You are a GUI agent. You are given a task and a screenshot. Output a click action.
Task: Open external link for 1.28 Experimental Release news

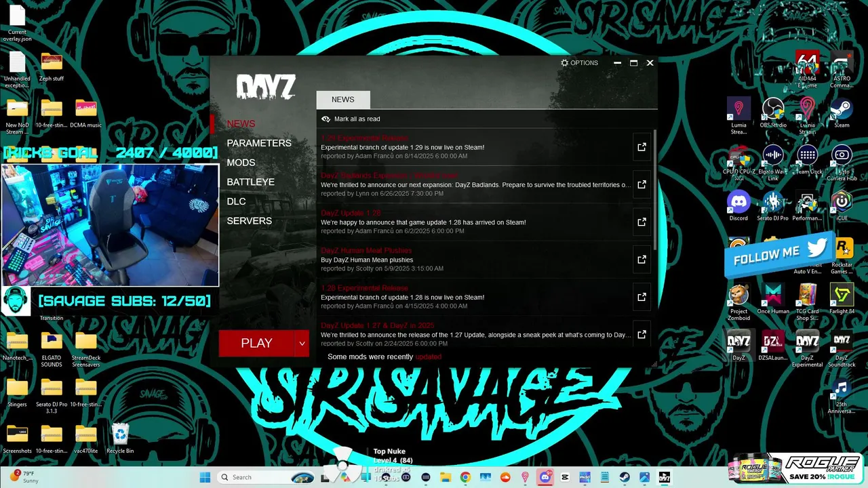pyautogui.click(x=642, y=297)
